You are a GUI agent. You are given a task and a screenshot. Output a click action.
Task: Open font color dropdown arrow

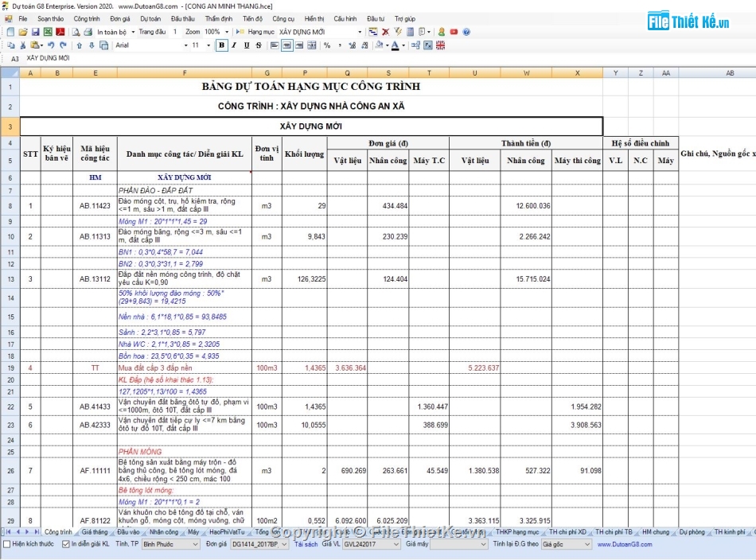(x=403, y=46)
